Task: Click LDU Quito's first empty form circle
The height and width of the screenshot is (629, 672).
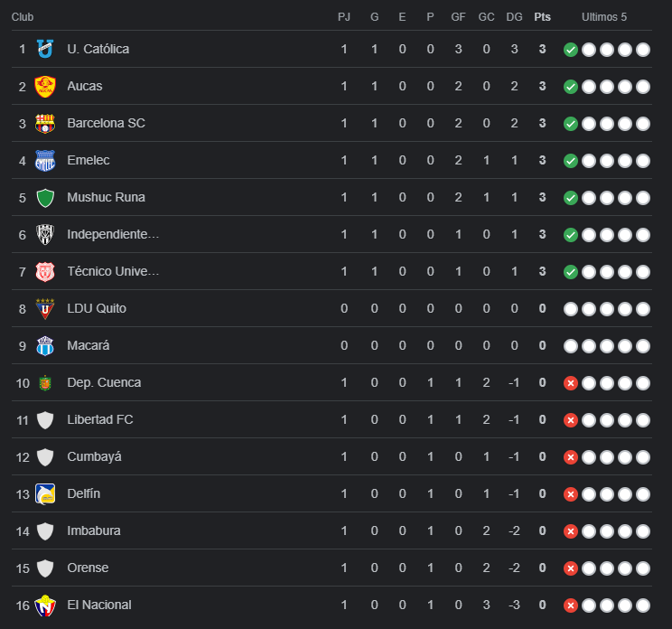Action: (570, 309)
